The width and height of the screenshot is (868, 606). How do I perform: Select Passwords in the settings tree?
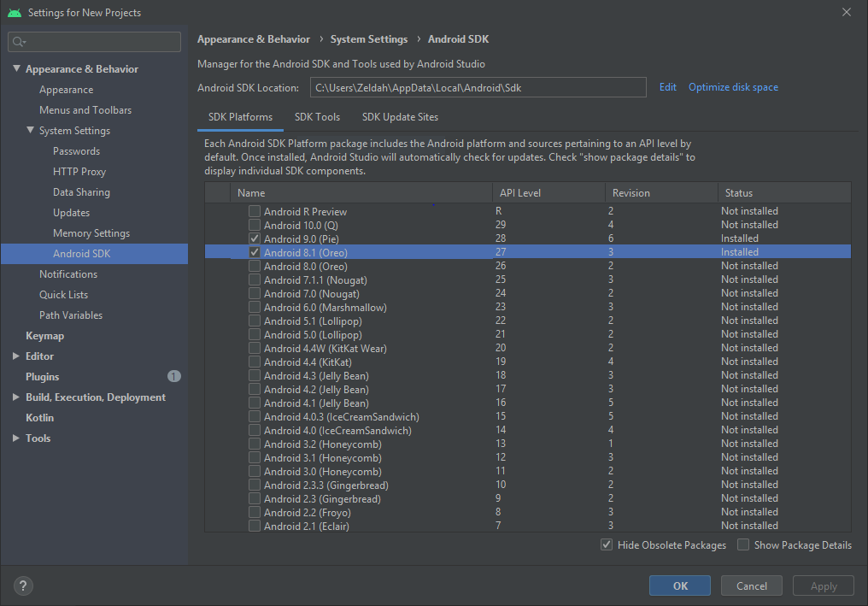pos(76,151)
